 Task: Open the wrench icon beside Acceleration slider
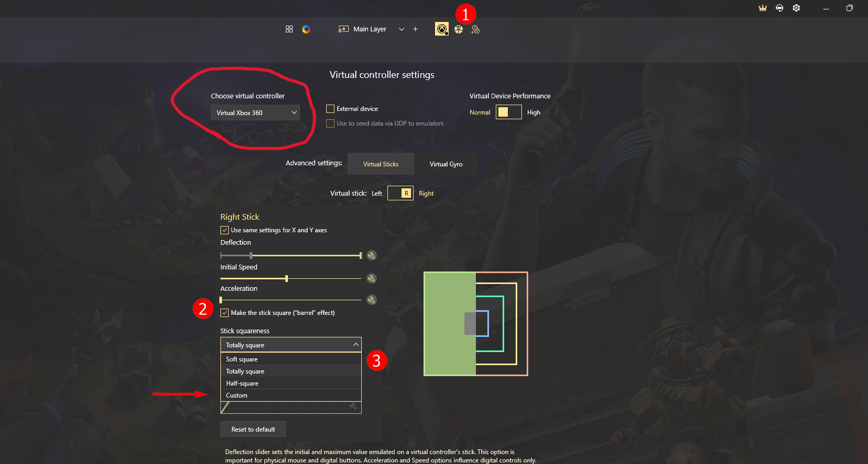[x=371, y=300]
